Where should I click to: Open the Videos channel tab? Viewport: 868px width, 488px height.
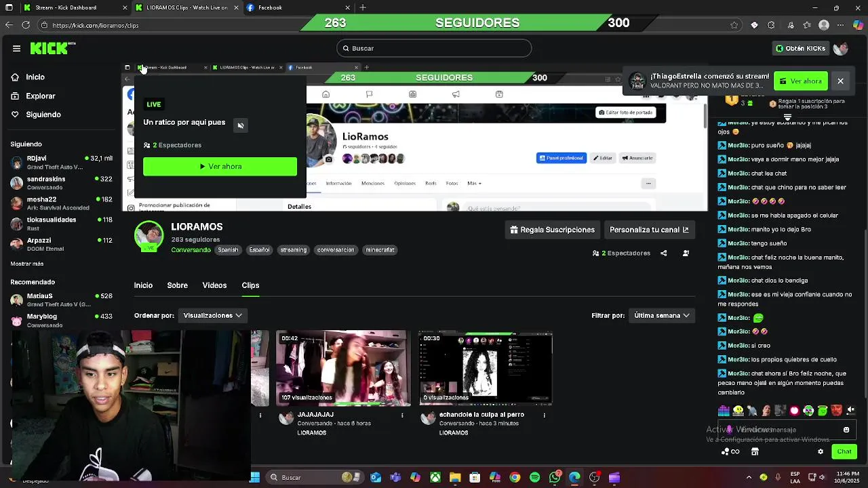pyautogui.click(x=214, y=285)
